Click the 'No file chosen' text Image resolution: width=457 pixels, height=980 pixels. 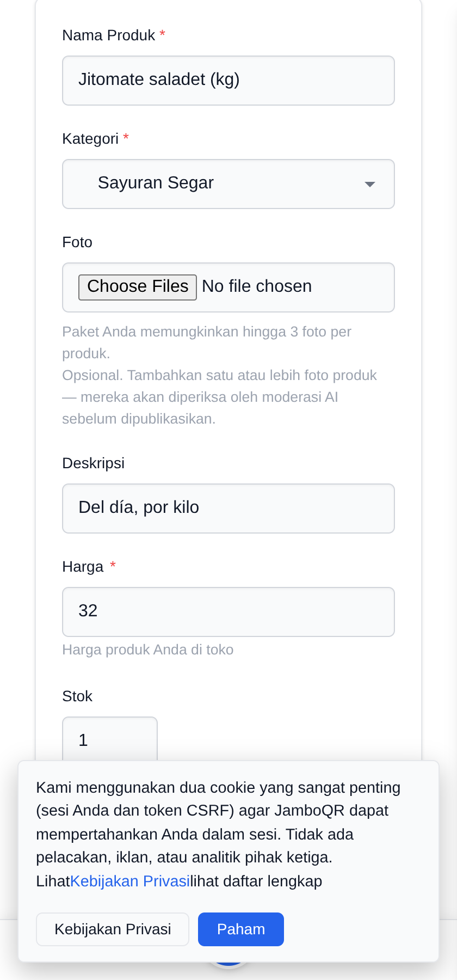257,286
